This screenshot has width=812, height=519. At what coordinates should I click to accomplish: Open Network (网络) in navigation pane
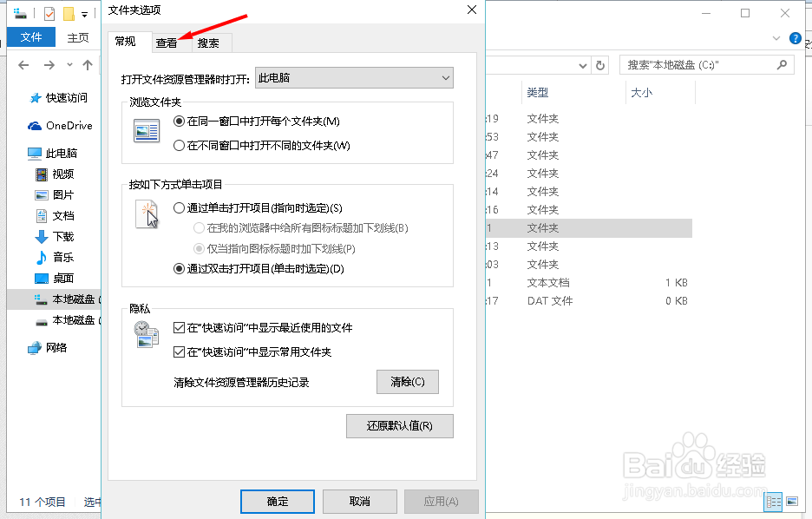[48, 348]
